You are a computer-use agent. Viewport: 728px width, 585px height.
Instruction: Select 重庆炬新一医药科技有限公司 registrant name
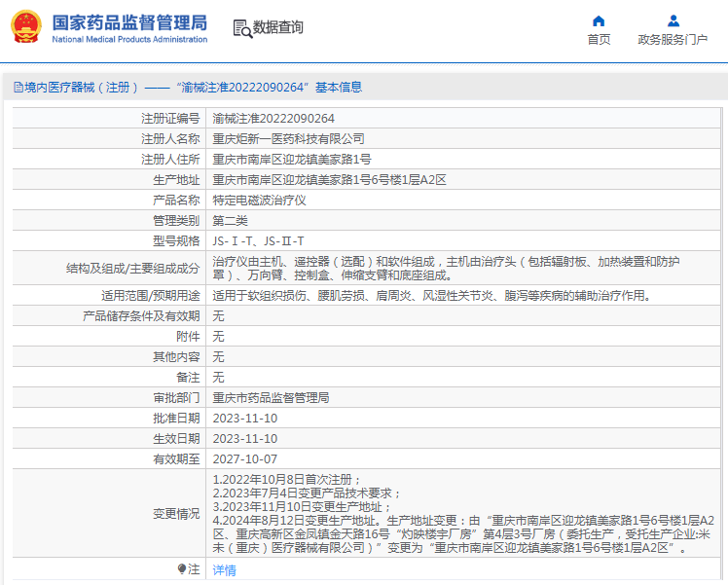point(288,139)
